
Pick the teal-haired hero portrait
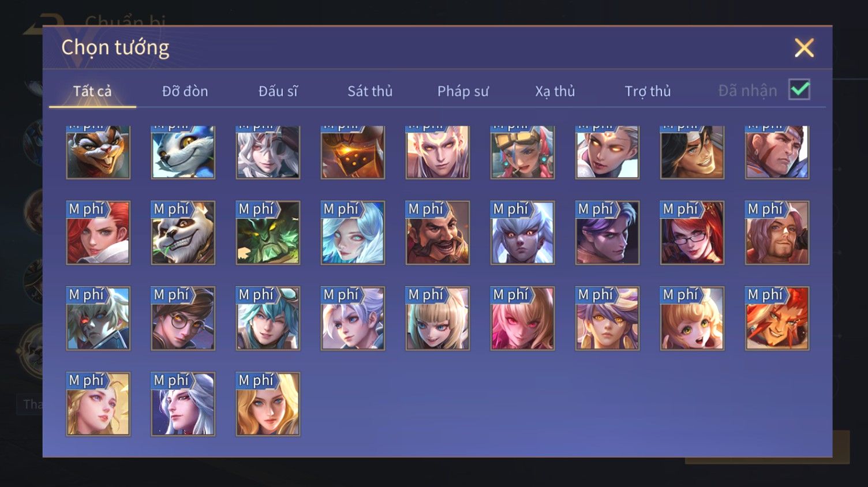(x=268, y=318)
